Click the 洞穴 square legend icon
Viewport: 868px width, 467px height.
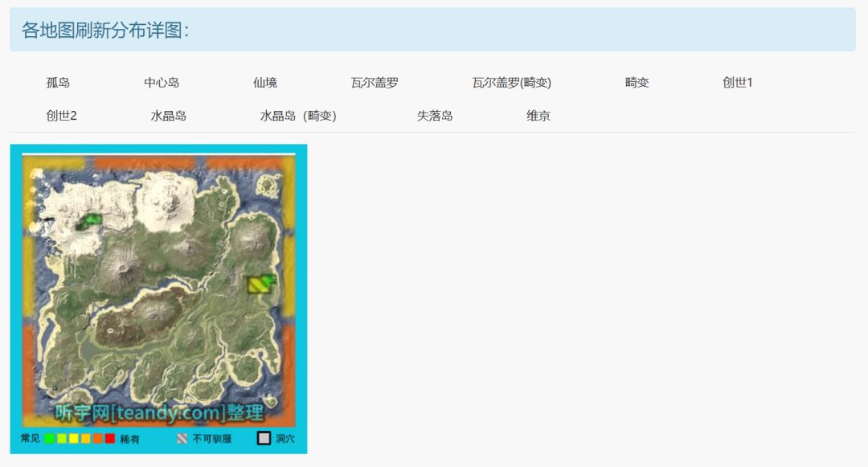[x=264, y=438]
